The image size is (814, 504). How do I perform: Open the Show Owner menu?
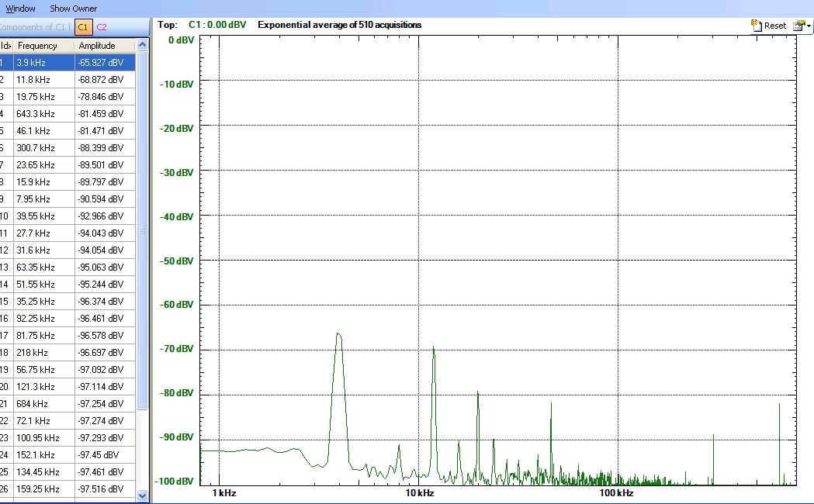[73, 9]
